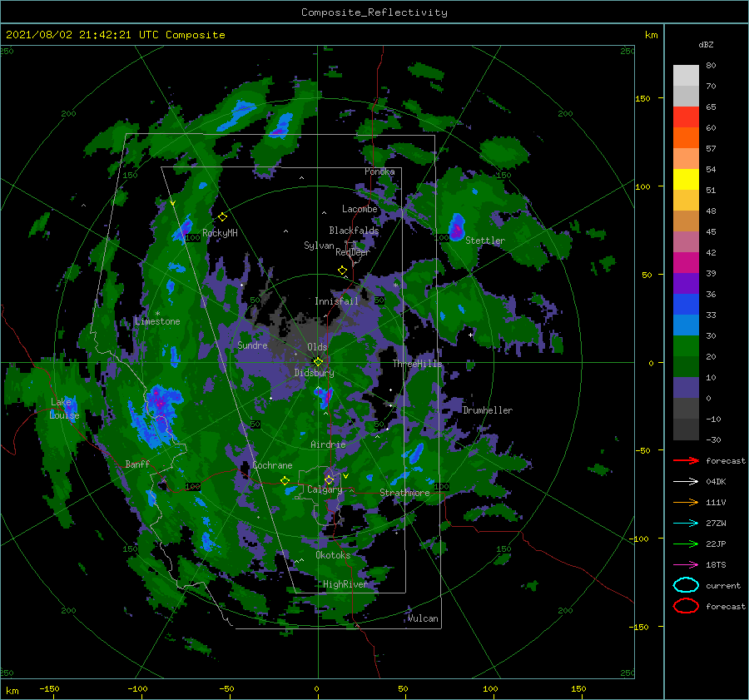The image size is (749, 700).
Task: Click the Vulcan label
Action: 423,618
